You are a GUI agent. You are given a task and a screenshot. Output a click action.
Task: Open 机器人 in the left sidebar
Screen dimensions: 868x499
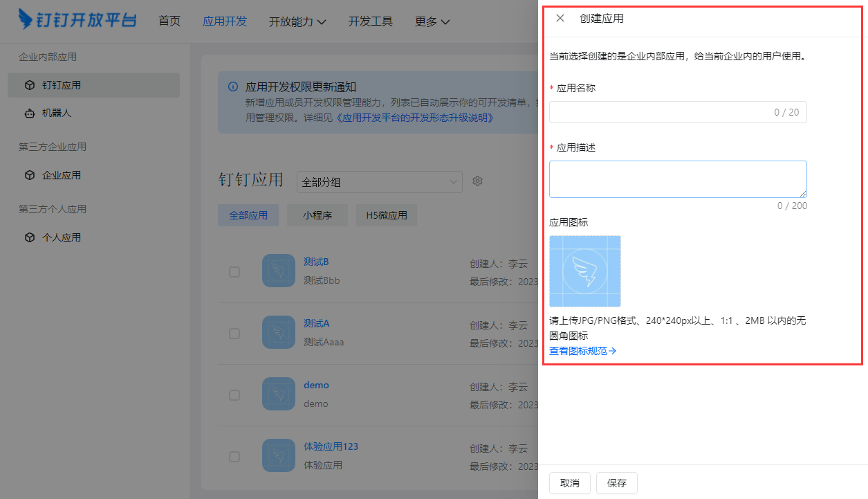56,113
